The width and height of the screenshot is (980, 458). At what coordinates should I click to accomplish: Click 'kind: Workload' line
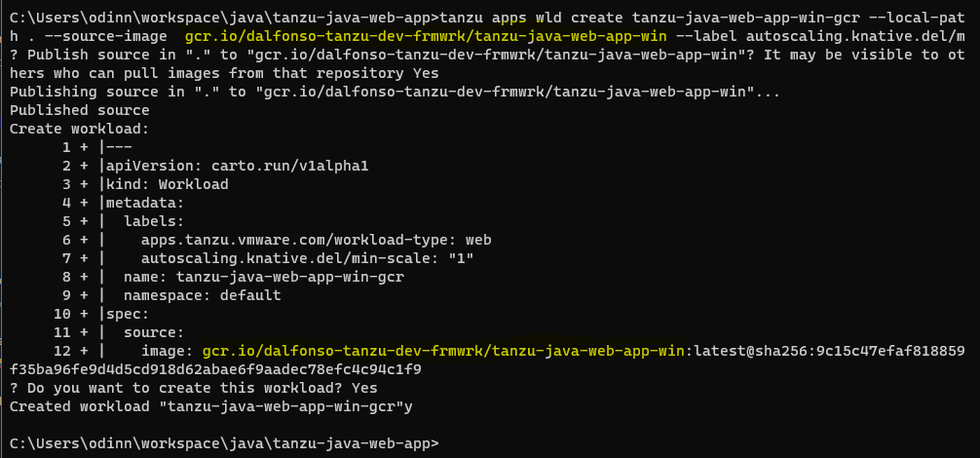click(x=167, y=184)
